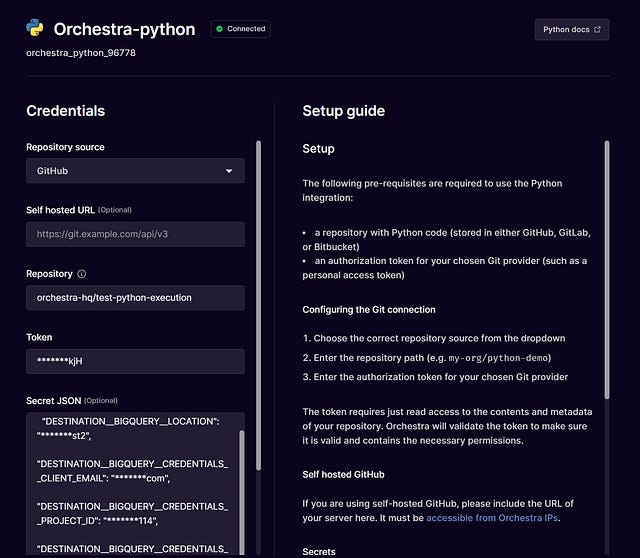Click the Token input field

pos(136,361)
